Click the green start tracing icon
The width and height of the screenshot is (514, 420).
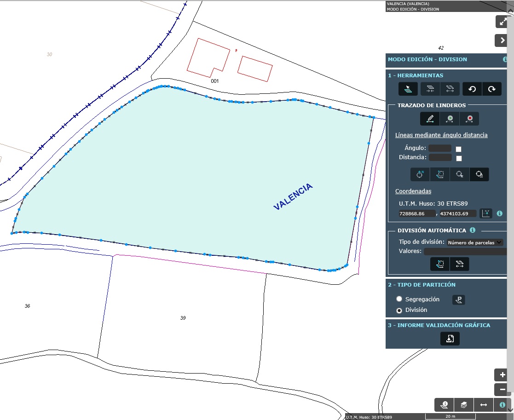450,119
